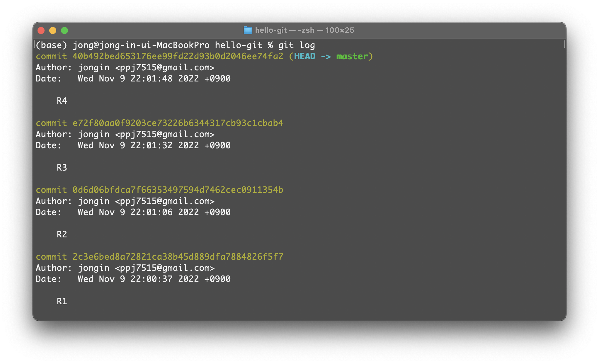
Task: Click the R1 commit message
Action: click(x=62, y=301)
